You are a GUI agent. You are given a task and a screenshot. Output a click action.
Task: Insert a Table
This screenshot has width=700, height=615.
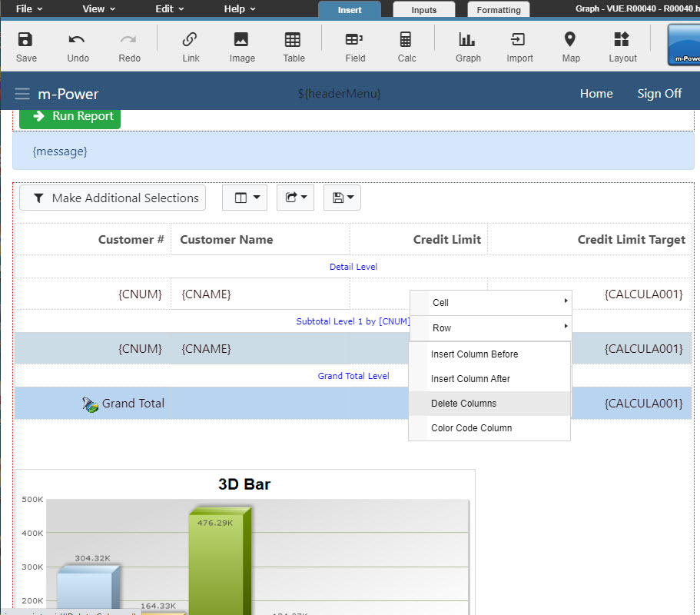click(294, 47)
